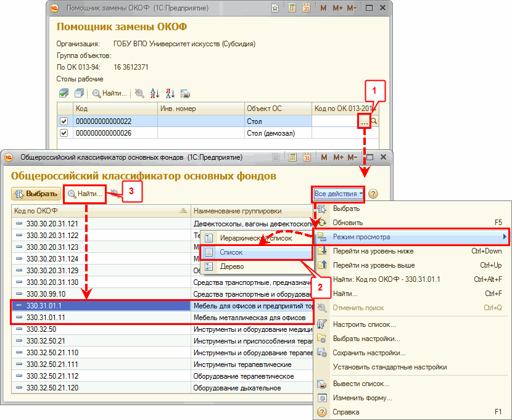The image size is (512, 420).
Task: Click the uncheck-all rows icon
Action: point(79,93)
